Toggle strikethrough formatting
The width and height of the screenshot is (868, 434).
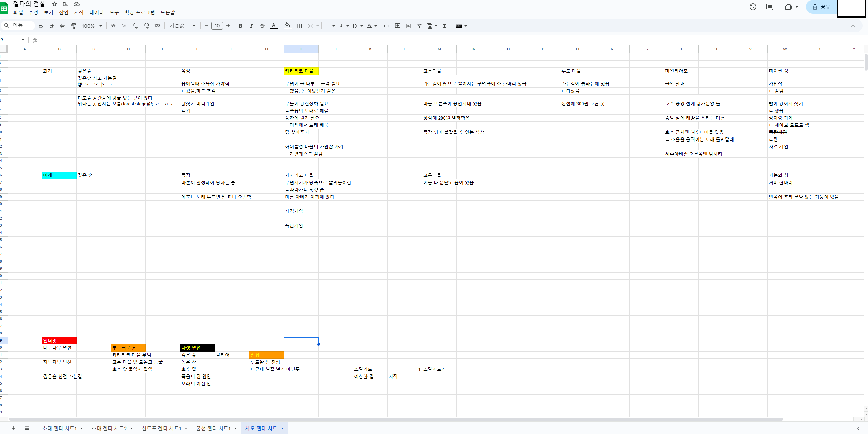click(x=262, y=26)
